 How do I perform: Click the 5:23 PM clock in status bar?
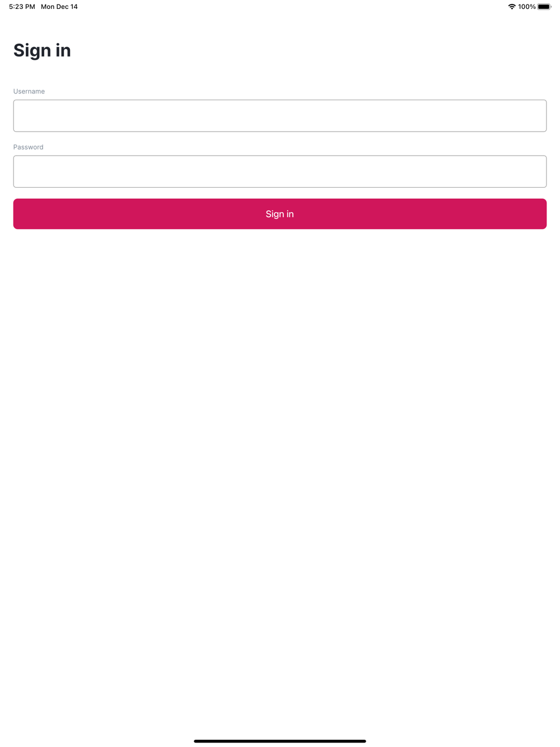22,7
